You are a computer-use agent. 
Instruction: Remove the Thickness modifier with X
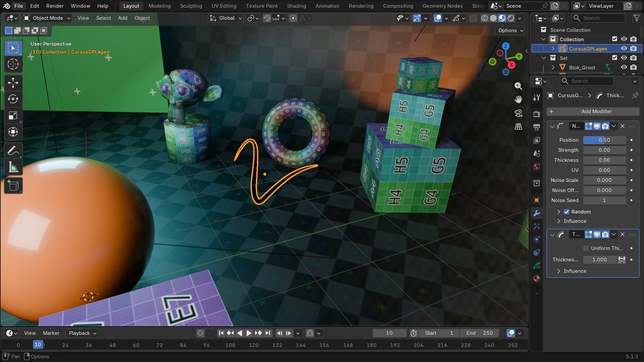coord(623,235)
